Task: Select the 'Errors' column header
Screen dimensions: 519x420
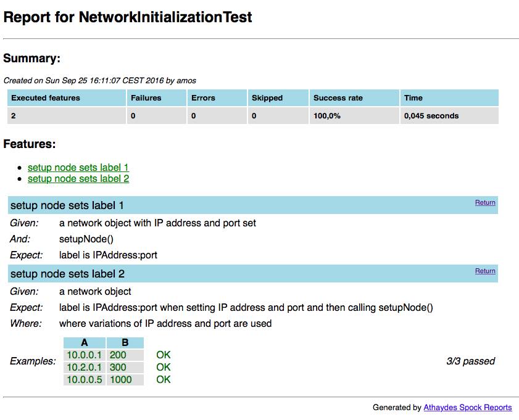Action: [x=203, y=98]
